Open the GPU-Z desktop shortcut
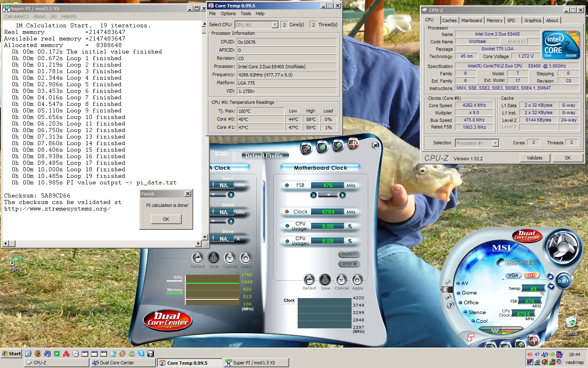This screenshot has width=588, height=368. [16, 263]
